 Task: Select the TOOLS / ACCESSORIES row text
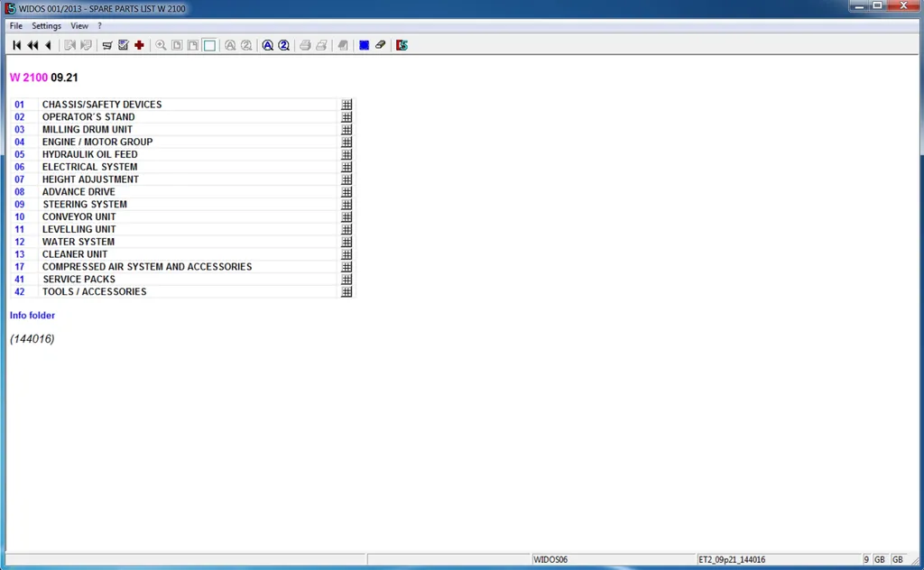pos(94,292)
